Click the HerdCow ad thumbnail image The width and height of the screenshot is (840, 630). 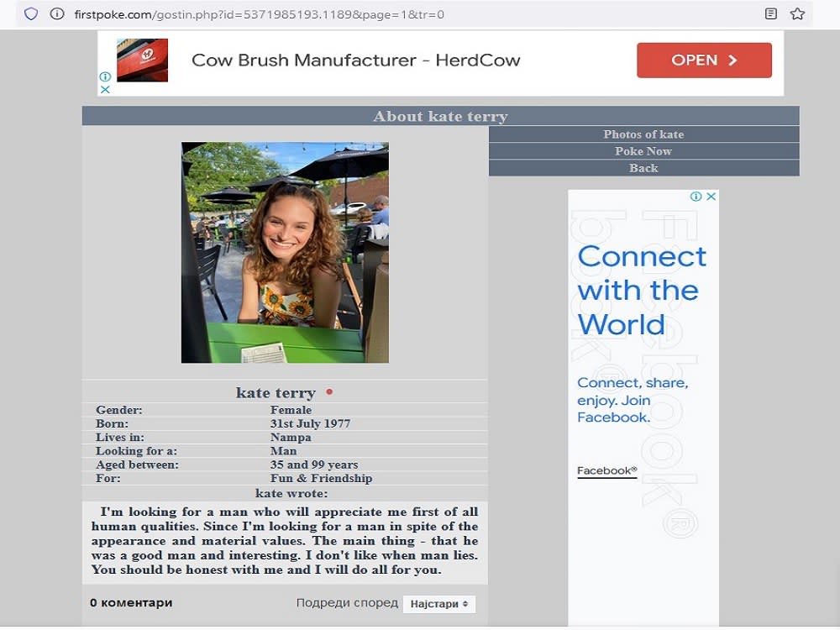click(x=143, y=60)
